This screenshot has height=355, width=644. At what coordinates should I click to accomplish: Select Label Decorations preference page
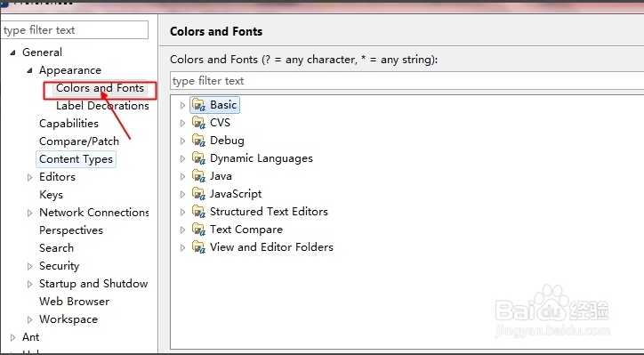102,106
